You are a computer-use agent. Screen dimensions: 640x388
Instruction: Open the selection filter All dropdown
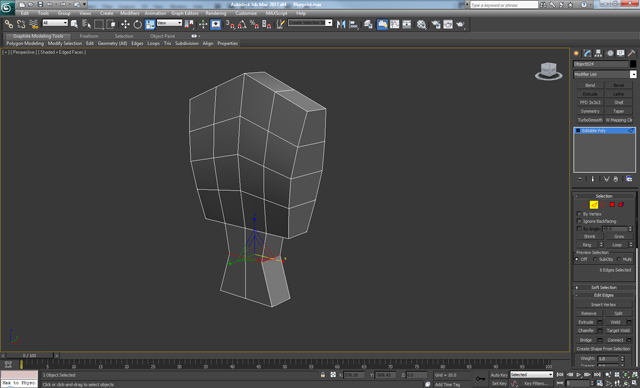click(55, 23)
